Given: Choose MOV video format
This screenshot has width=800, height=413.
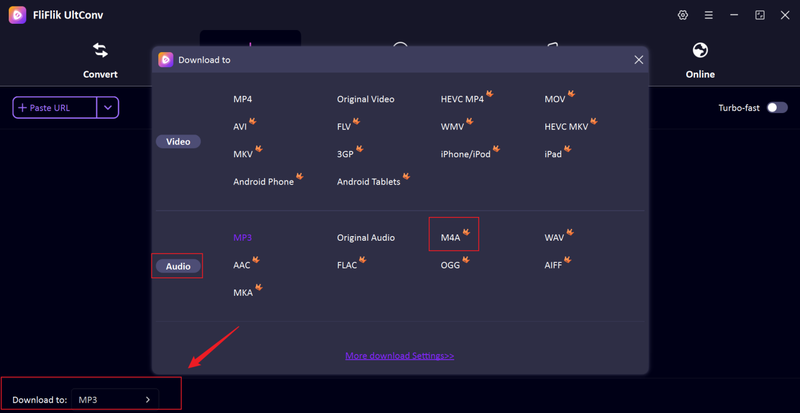Looking at the screenshot, I should coord(555,99).
